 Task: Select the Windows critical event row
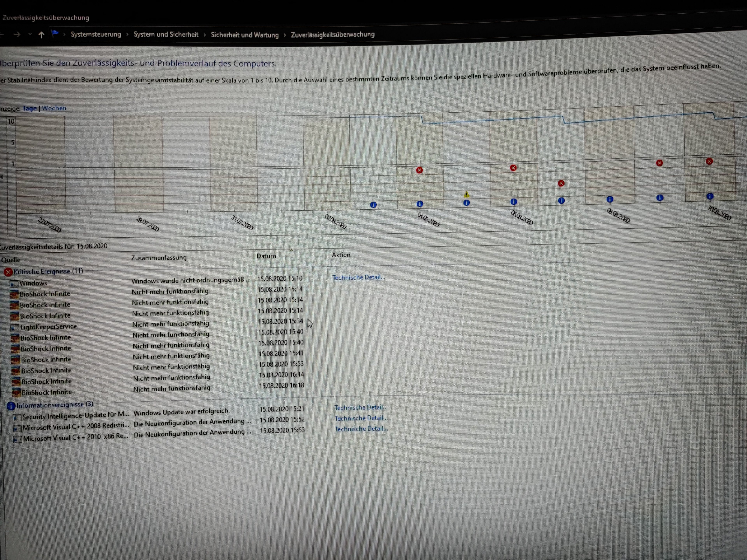[33, 283]
